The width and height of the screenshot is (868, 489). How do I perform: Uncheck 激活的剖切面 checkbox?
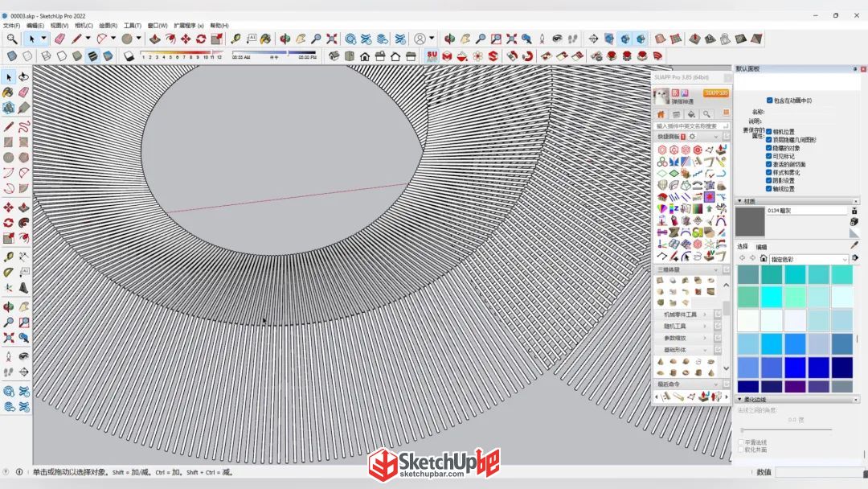[x=769, y=164]
